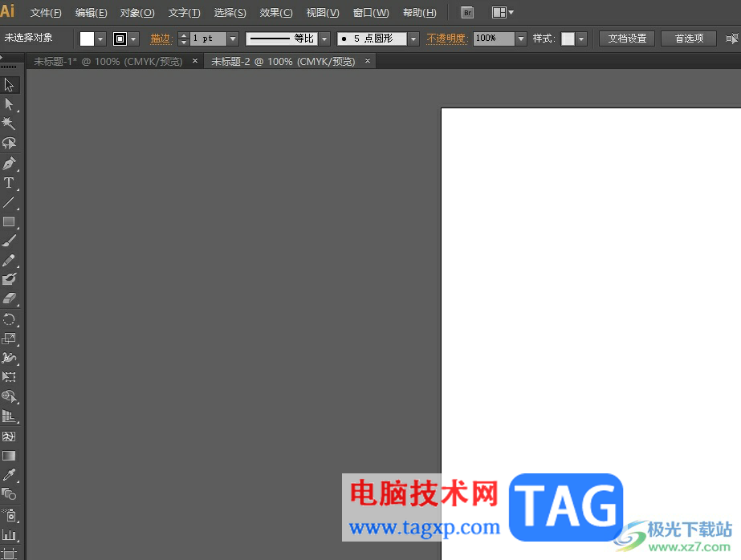The height and width of the screenshot is (560, 741).
Task: Select the Scale tool
Action: click(x=9, y=338)
